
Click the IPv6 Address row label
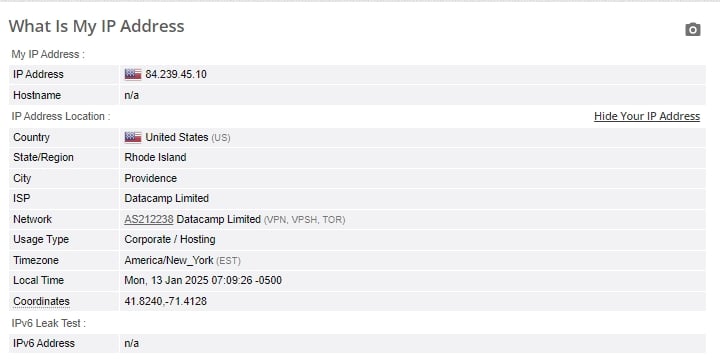[x=44, y=343]
